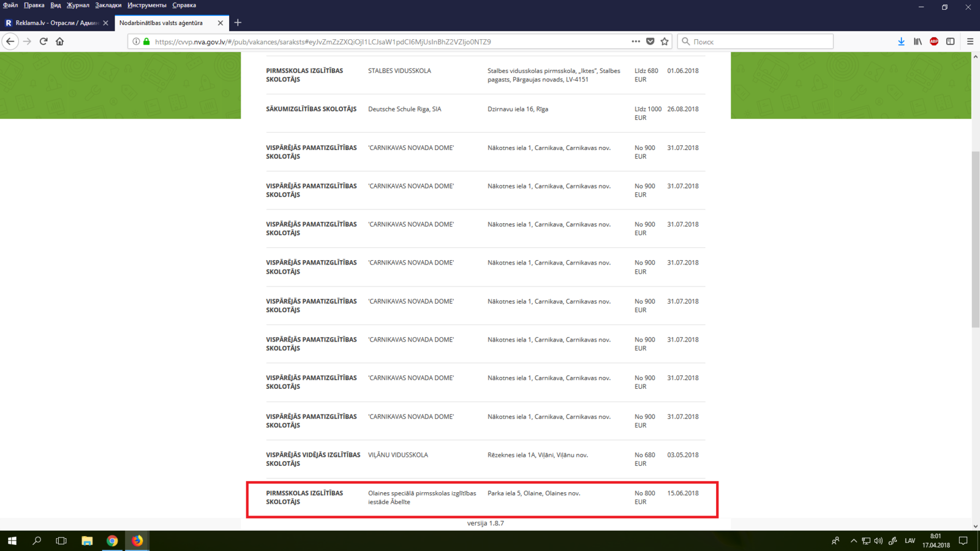
Task: Show hidden system tray icons chevron
Action: (x=853, y=541)
